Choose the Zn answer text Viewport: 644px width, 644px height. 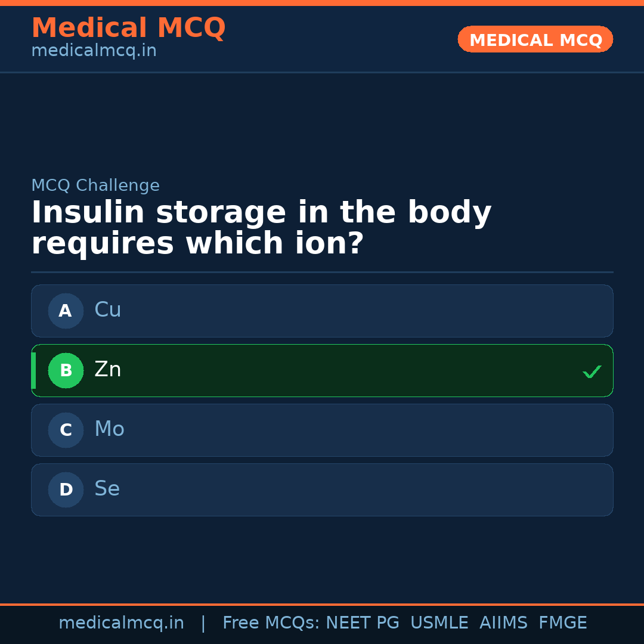108,370
